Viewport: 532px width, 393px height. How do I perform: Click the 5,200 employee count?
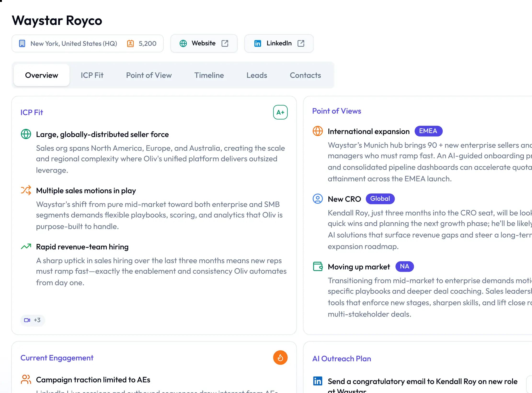(148, 44)
